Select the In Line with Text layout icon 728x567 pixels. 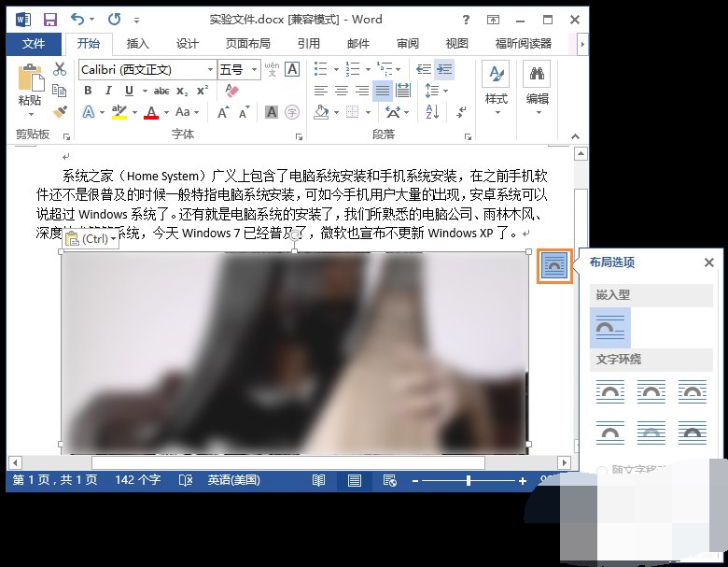coord(609,327)
